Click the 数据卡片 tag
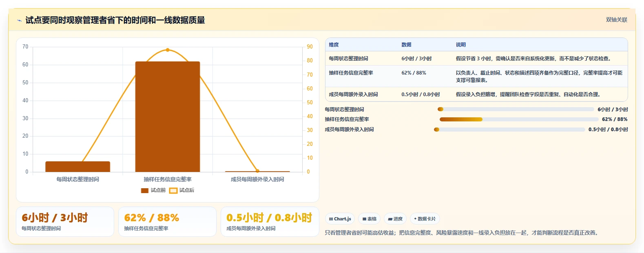 [x=425, y=219]
